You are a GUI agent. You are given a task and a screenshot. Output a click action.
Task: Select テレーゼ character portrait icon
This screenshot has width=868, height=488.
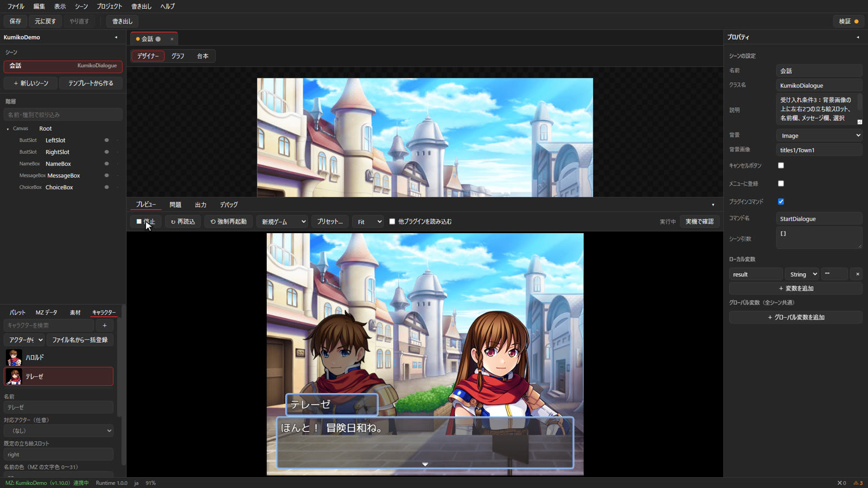[14, 376]
